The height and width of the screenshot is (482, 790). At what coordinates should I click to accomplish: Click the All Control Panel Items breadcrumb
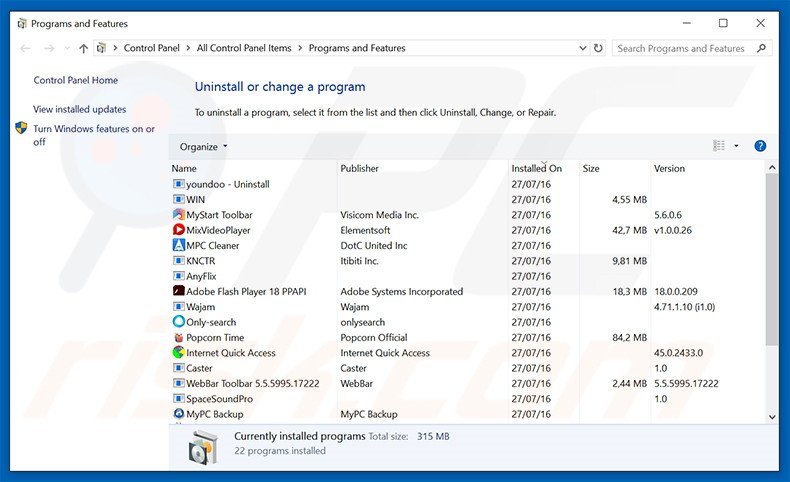[x=244, y=48]
